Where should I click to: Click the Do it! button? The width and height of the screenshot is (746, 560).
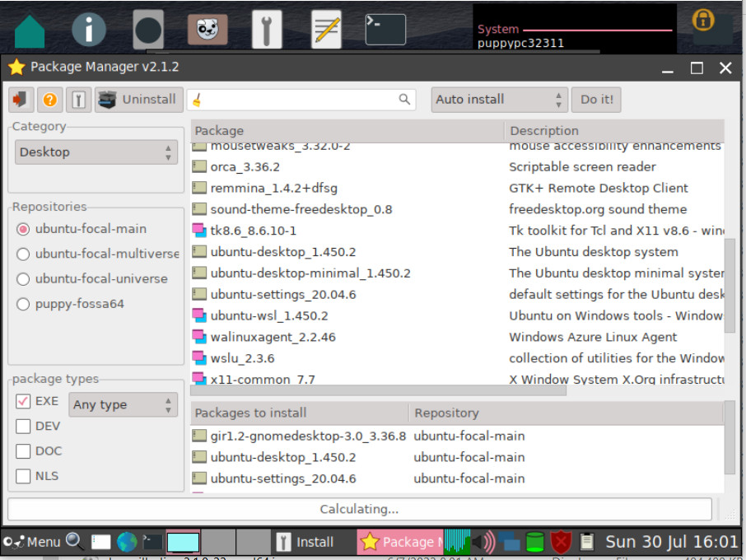[x=596, y=100]
